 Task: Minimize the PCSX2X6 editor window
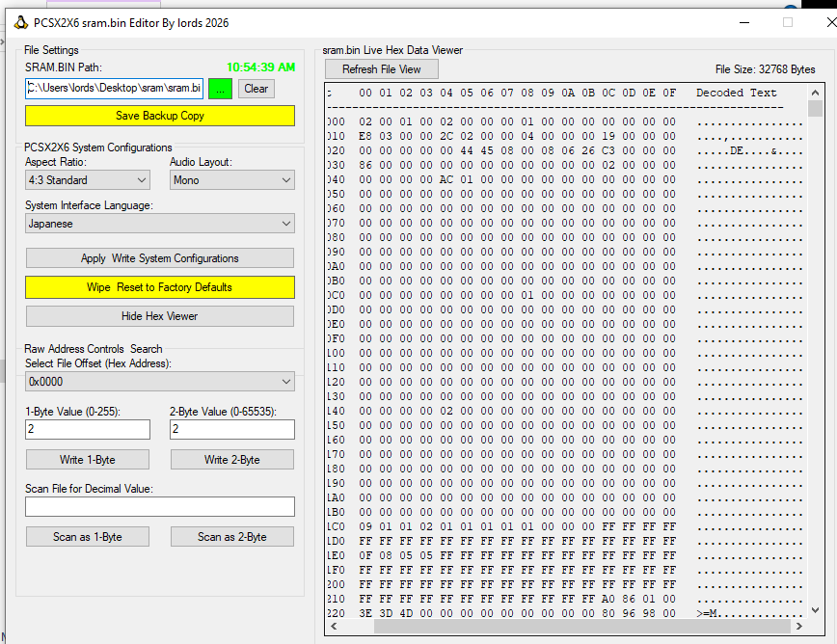744,22
